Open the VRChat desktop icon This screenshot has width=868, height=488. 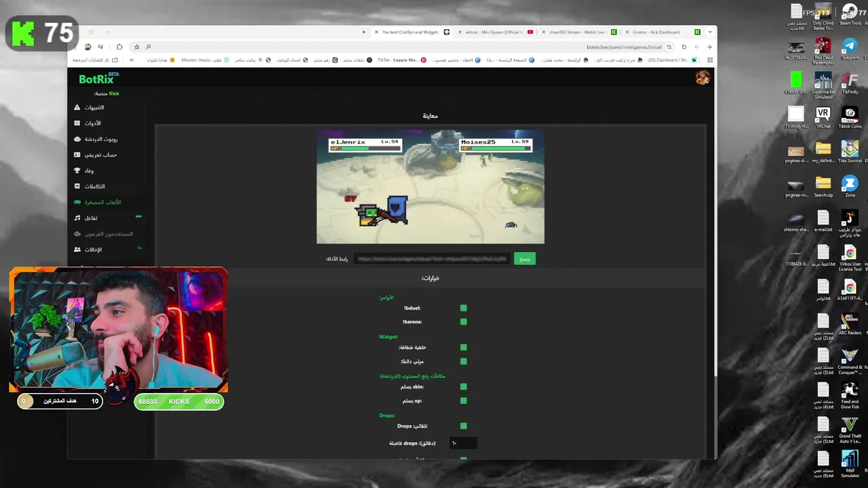823,118
